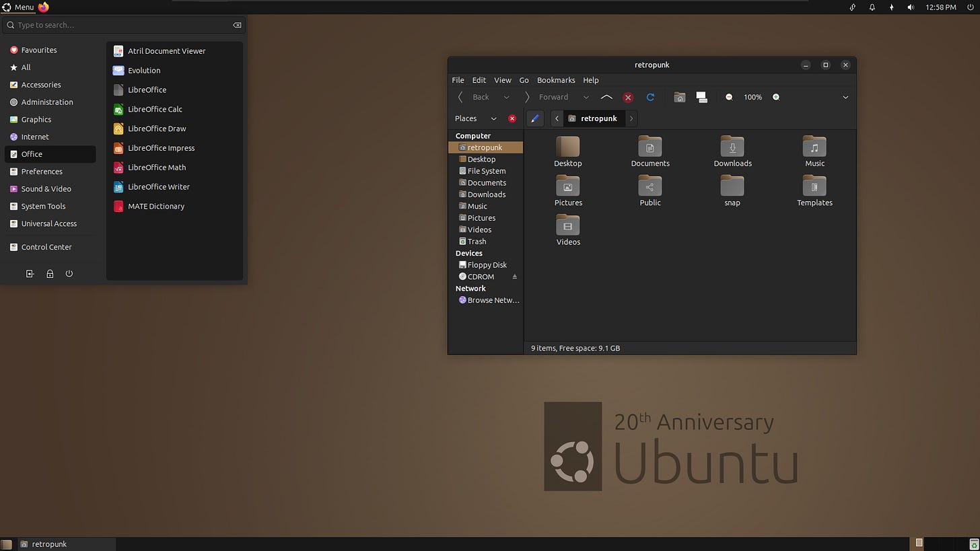Viewport: 980px width, 551px height.
Task: Eject the CDROM using the eject icon
Action: (x=515, y=277)
